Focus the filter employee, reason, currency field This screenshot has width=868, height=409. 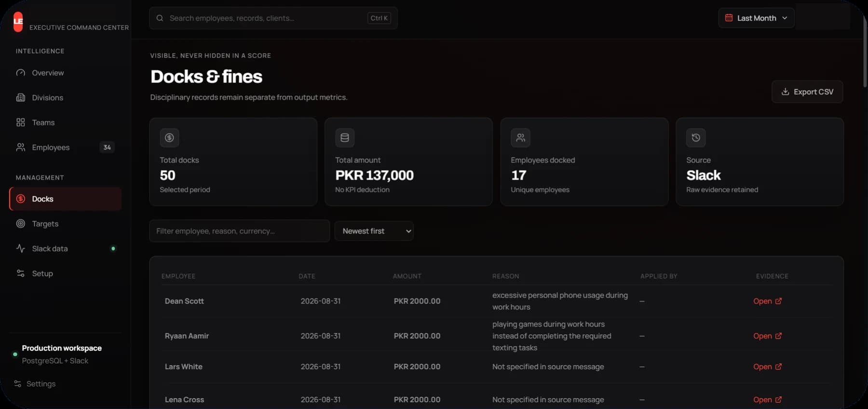pos(240,231)
